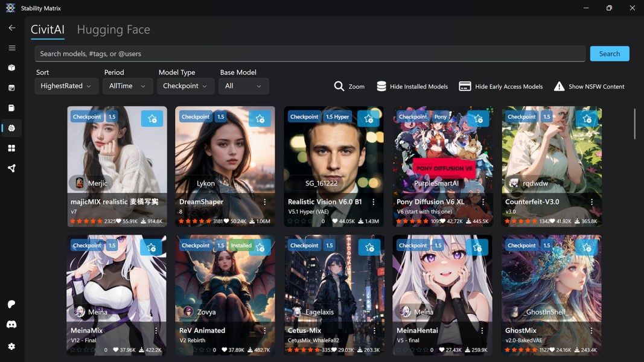Screen dimensions: 644x362
Task: Open creator PurpleSmartAI's profile label
Action: click(436, 183)
